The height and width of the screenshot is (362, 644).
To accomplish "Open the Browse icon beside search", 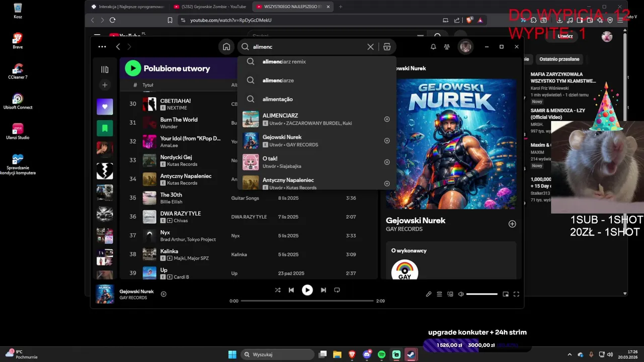I will click(x=387, y=47).
